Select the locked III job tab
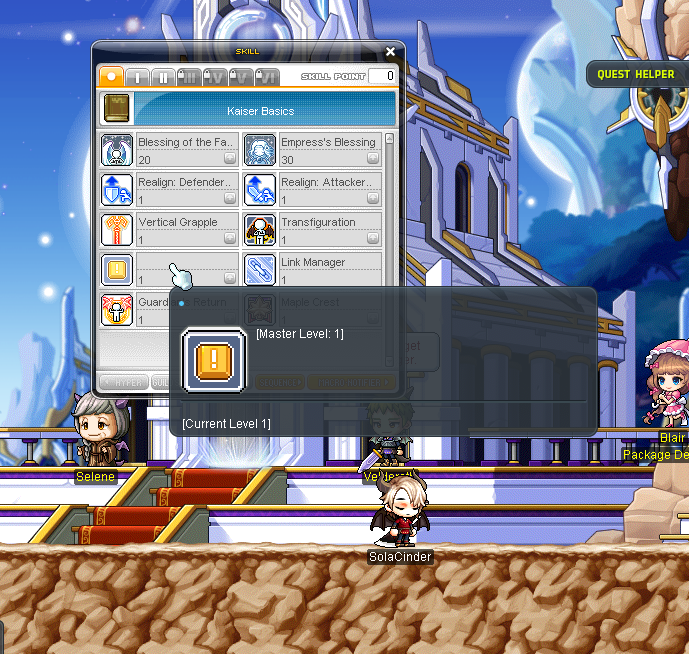This screenshot has height=654, width=689. 189,77
